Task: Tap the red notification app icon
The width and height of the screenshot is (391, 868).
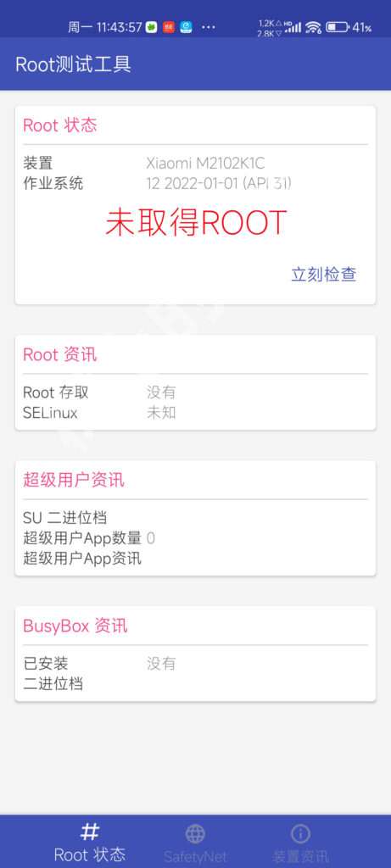Action: [169, 27]
